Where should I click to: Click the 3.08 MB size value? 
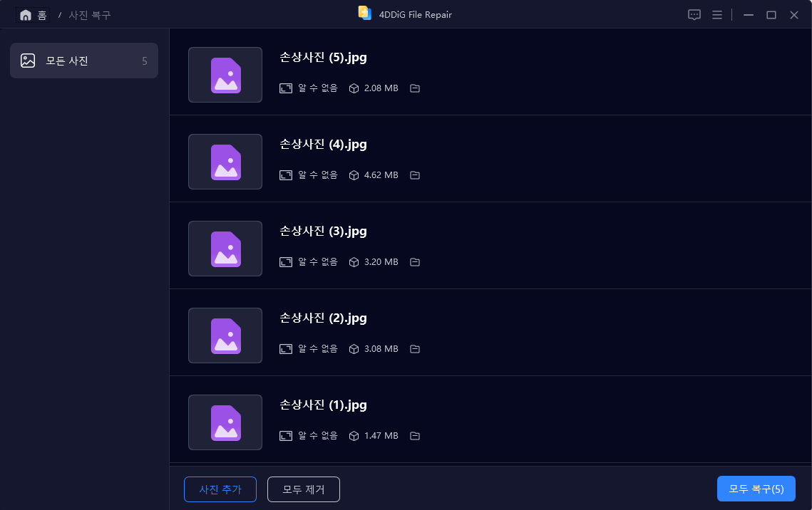pyautogui.click(x=381, y=349)
